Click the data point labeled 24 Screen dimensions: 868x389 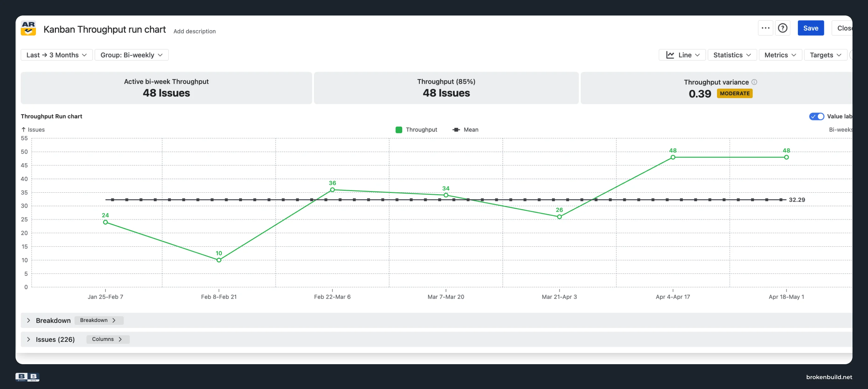(105, 222)
